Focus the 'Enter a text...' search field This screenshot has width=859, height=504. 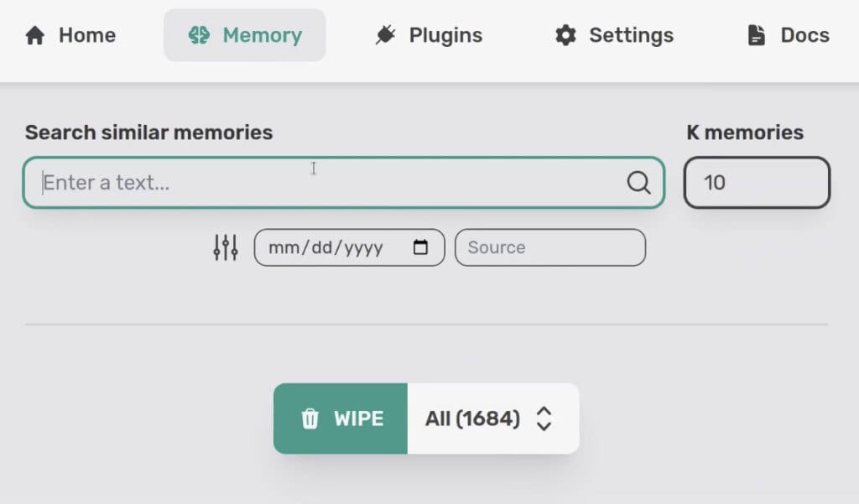(x=327, y=183)
